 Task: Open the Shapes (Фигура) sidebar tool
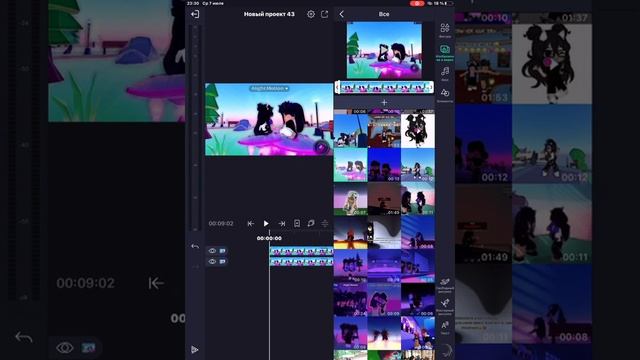pos(445,30)
